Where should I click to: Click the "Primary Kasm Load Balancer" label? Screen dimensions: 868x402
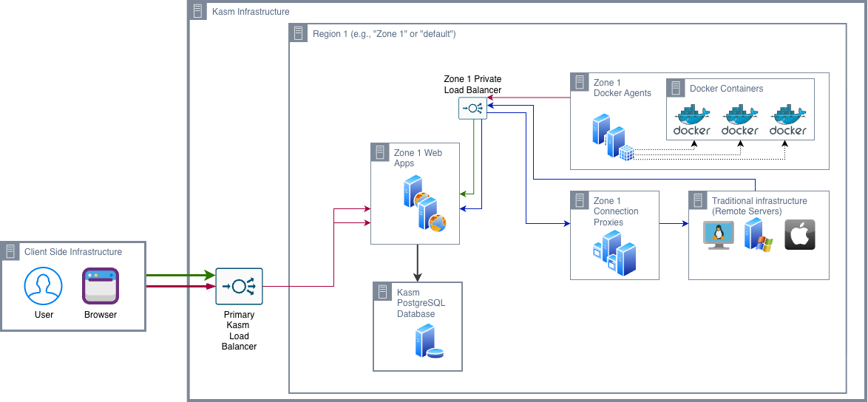(239, 330)
